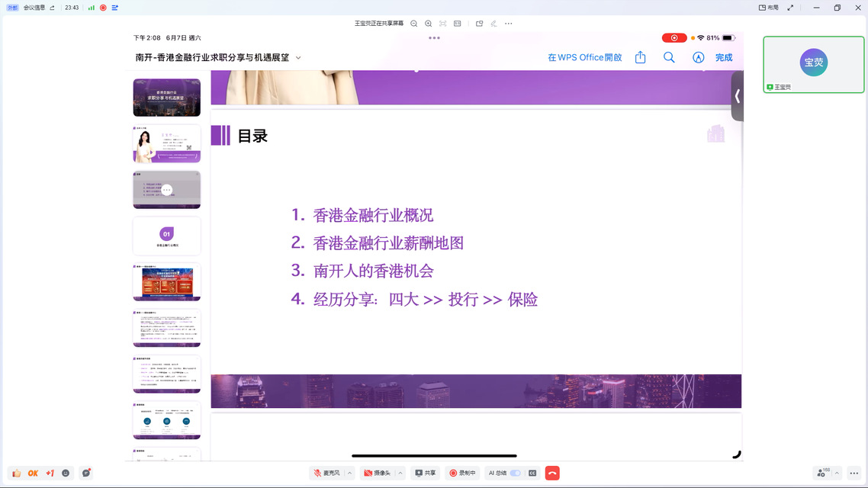
Task: Expand camera options arrow
Action: pyautogui.click(x=400, y=473)
